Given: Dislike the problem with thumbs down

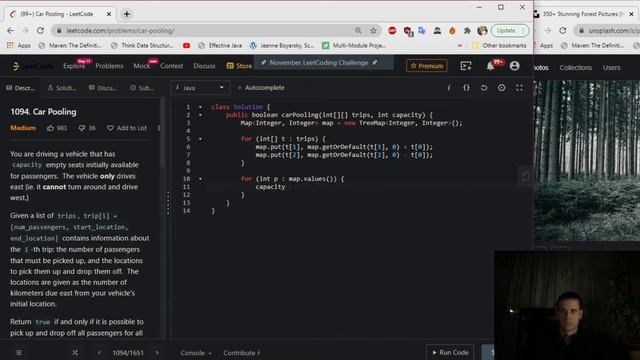Looking at the screenshot, I should (87, 128).
